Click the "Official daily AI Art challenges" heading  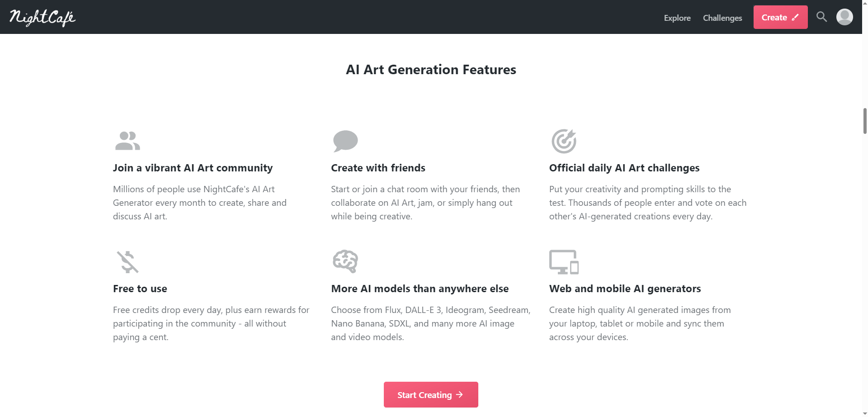(624, 168)
